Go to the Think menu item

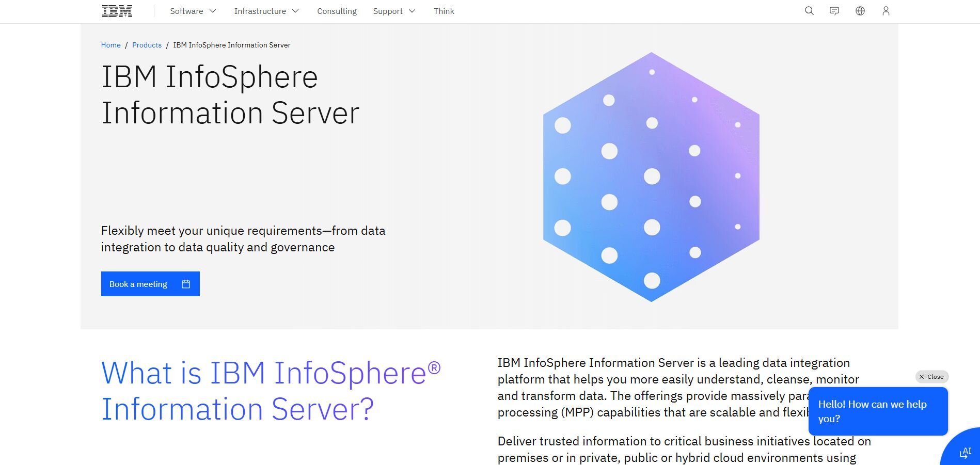(x=444, y=11)
